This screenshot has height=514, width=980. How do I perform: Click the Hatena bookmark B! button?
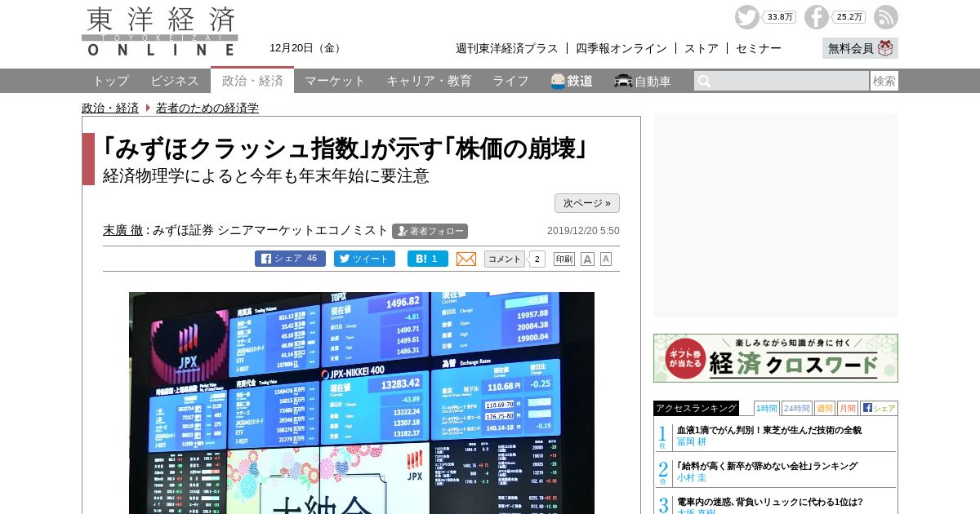(428, 259)
